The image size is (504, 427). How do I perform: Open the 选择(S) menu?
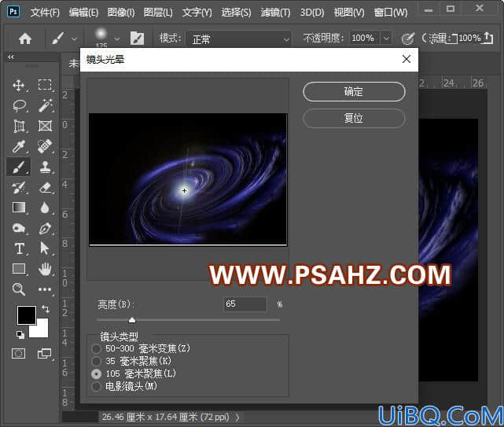click(x=236, y=13)
